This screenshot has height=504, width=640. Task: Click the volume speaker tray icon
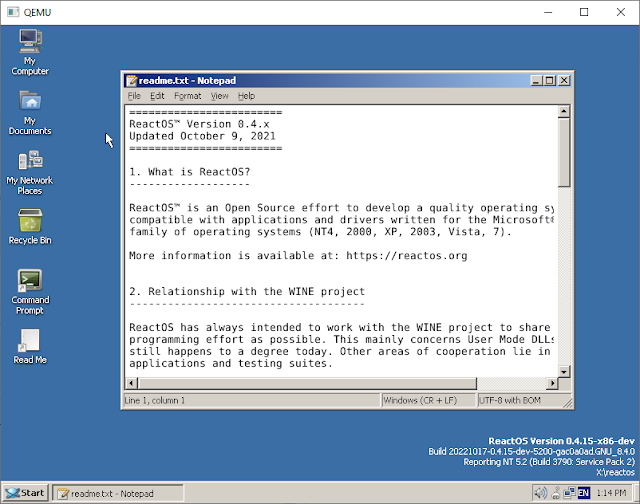[x=540, y=493]
